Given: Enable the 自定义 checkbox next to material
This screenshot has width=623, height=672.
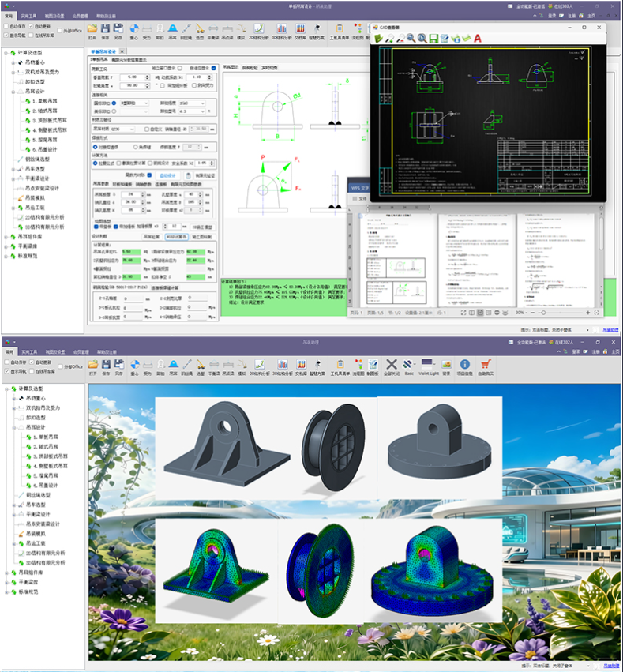Looking at the screenshot, I should click(147, 129).
